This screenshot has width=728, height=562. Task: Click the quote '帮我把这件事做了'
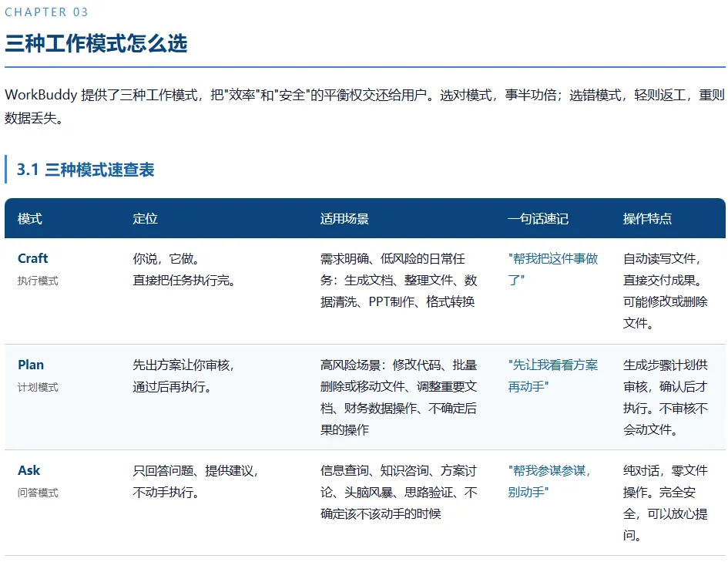(553, 269)
